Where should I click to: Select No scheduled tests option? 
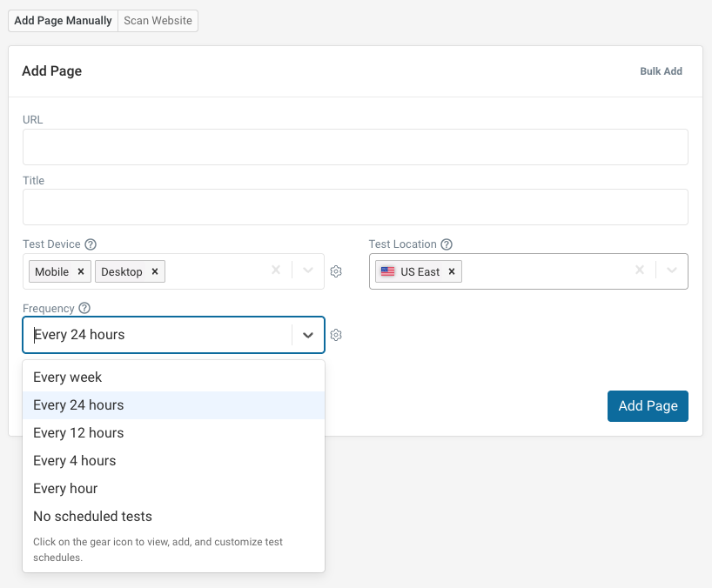(x=92, y=517)
